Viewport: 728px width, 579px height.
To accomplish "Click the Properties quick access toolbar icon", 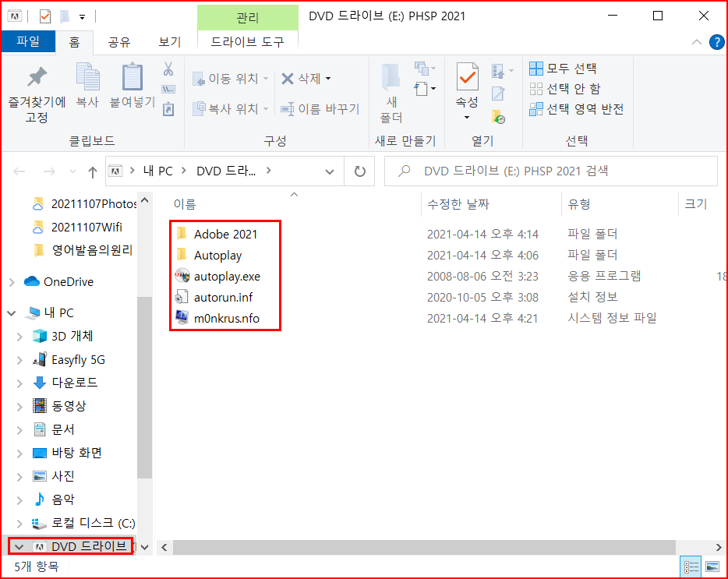I will (x=45, y=16).
